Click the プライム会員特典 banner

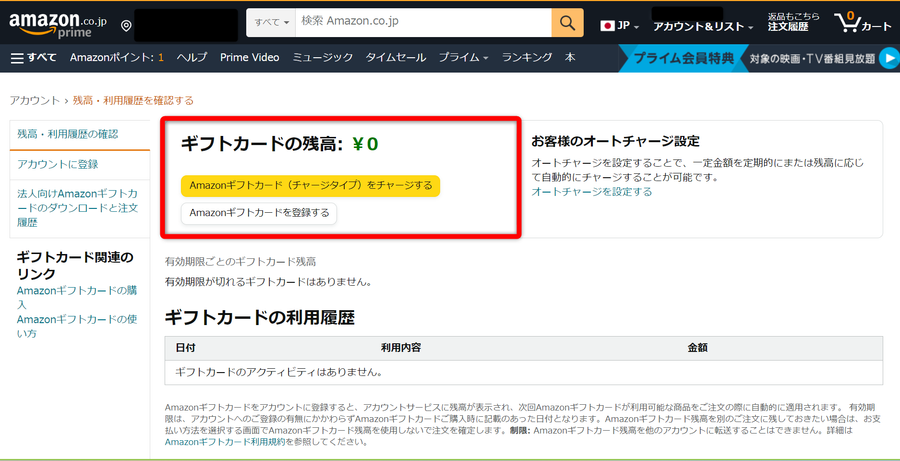(684, 58)
